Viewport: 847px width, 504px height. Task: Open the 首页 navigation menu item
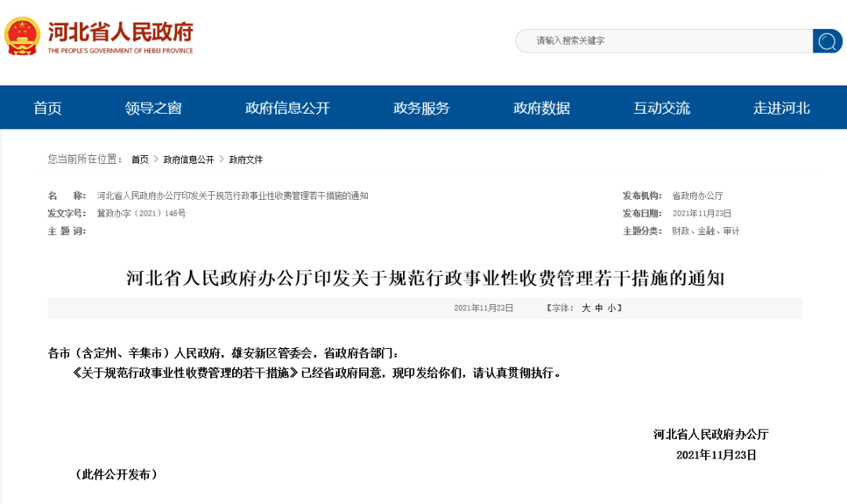tap(48, 108)
